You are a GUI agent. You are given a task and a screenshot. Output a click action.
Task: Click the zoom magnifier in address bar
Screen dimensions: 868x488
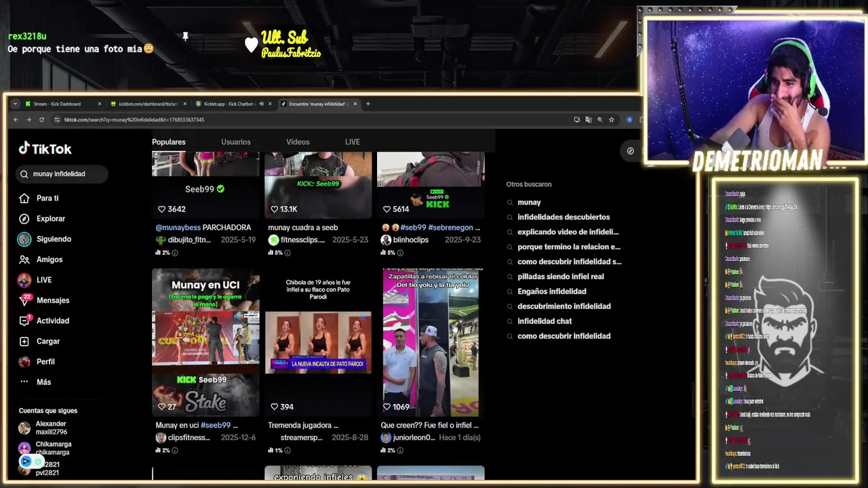[599, 120]
